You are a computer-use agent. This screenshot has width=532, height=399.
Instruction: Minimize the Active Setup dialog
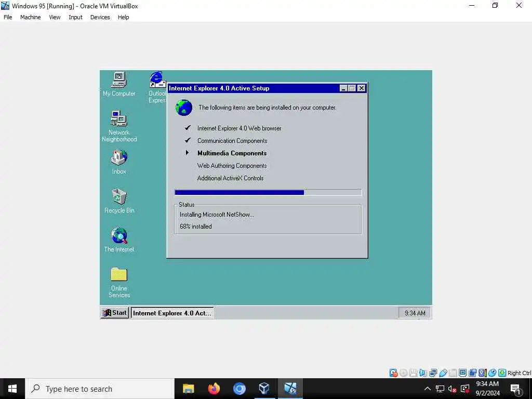click(343, 88)
